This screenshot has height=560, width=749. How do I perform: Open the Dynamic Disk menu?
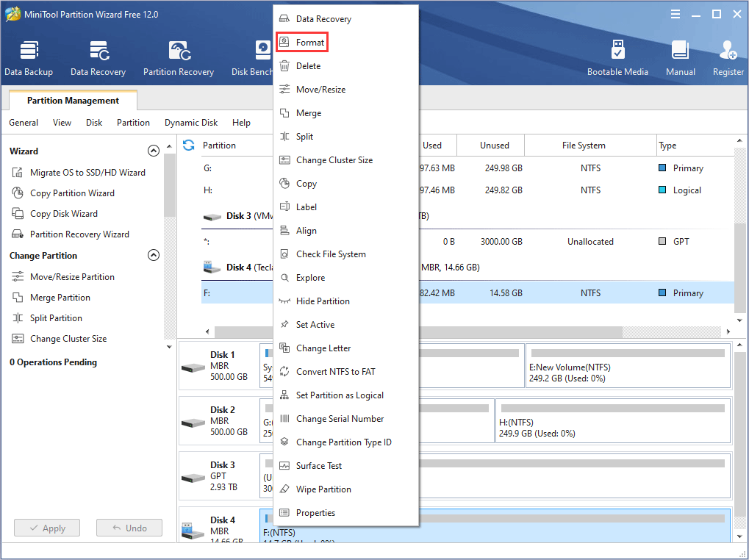[x=191, y=123]
